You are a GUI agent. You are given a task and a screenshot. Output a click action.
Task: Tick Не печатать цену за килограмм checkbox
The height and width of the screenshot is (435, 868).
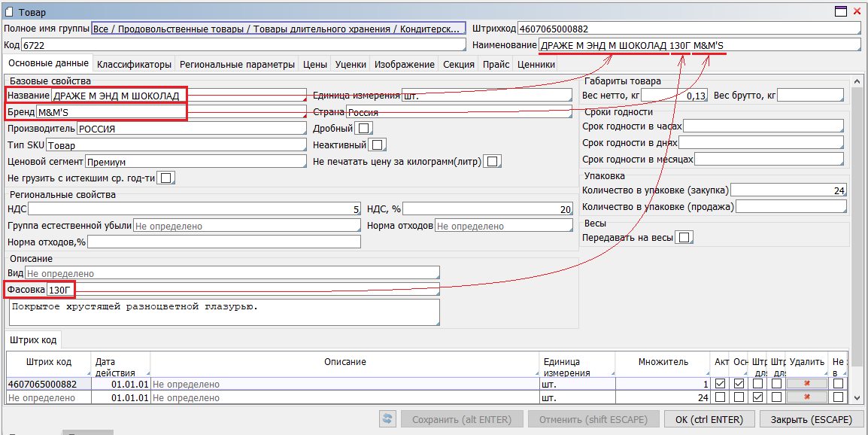pos(493,161)
